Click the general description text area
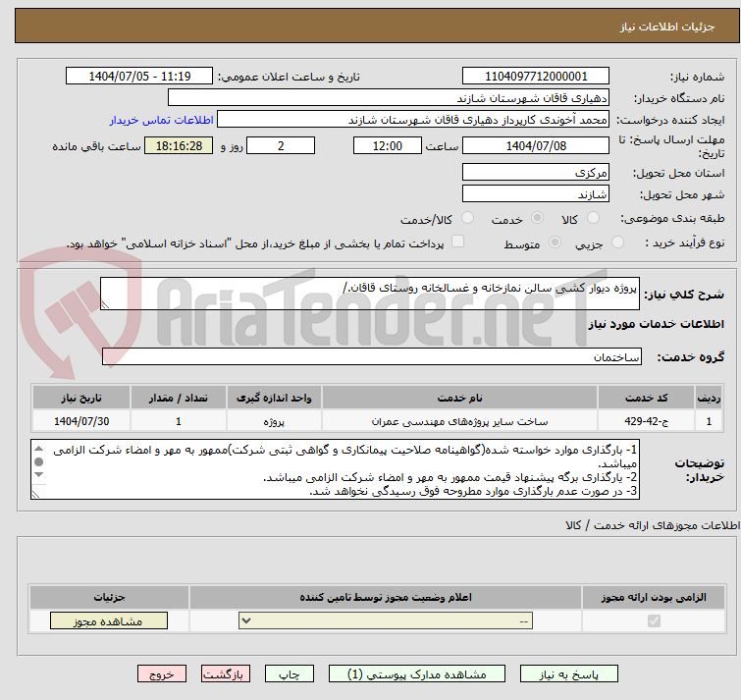The image size is (741, 700). [x=370, y=294]
